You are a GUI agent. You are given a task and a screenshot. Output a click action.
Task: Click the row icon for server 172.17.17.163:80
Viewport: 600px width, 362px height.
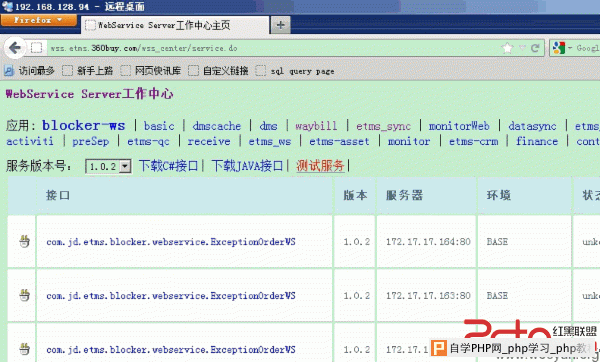24,295
